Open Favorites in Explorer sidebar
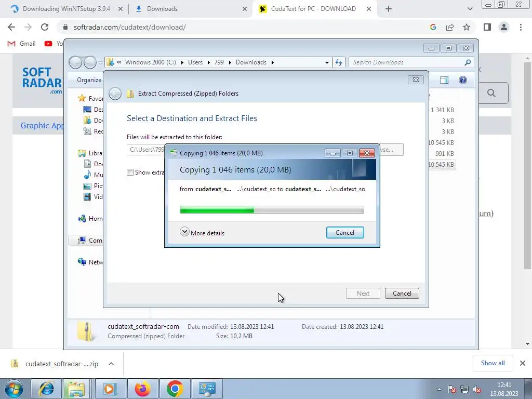 coord(90,98)
